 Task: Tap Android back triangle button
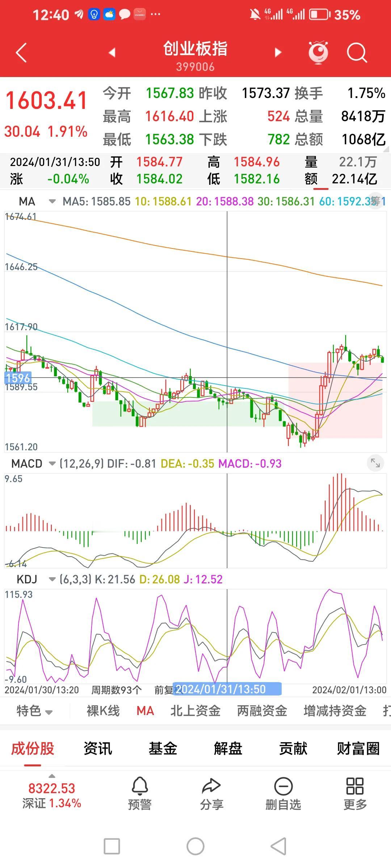pyautogui.click(x=279, y=846)
